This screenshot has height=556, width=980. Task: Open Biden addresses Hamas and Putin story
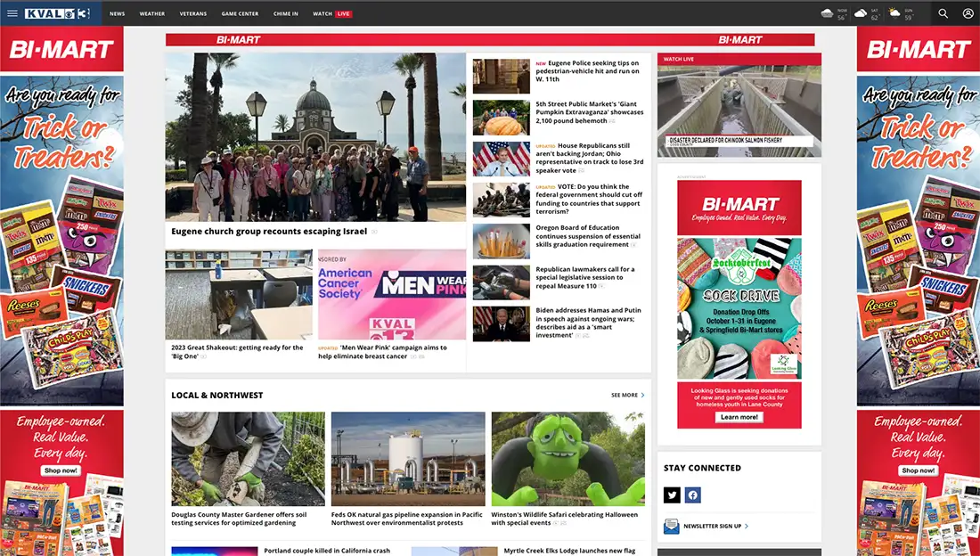pos(588,323)
